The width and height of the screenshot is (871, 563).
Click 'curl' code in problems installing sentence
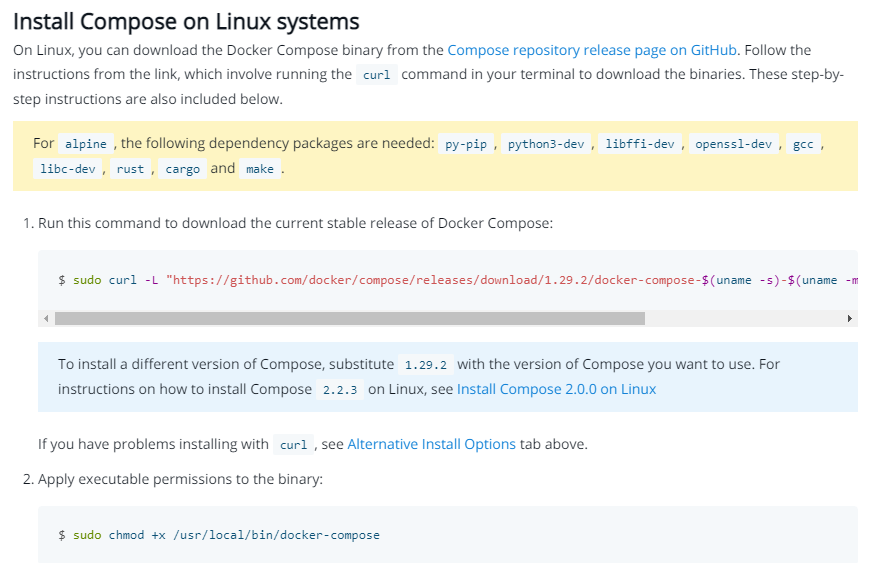(293, 445)
